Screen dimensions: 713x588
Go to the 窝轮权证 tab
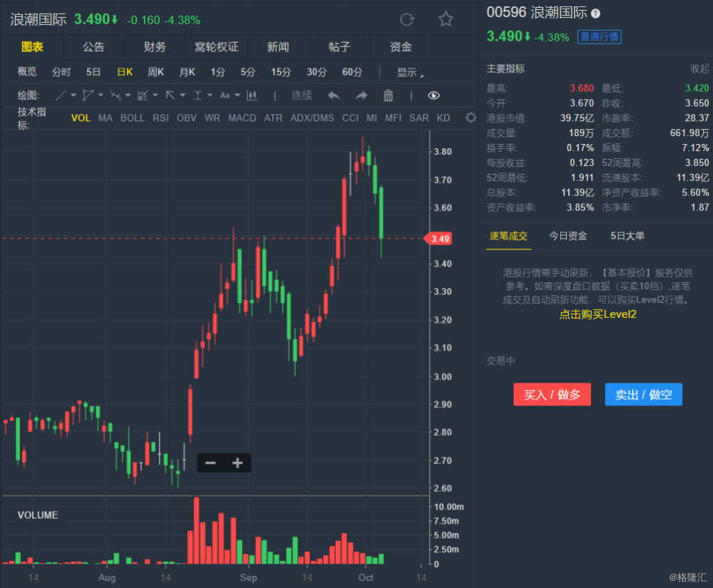pyautogui.click(x=217, y=47)
